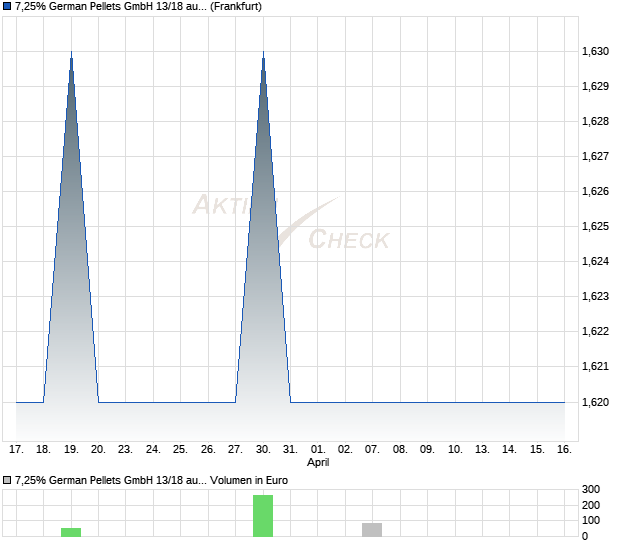Click the 'April' month label

click(318, 463)
